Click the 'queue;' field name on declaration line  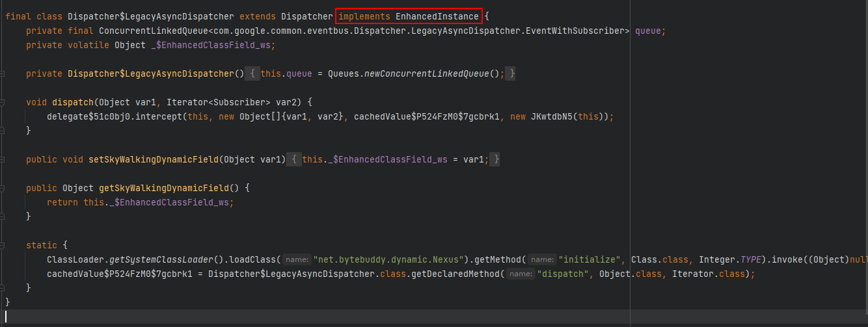651,31
